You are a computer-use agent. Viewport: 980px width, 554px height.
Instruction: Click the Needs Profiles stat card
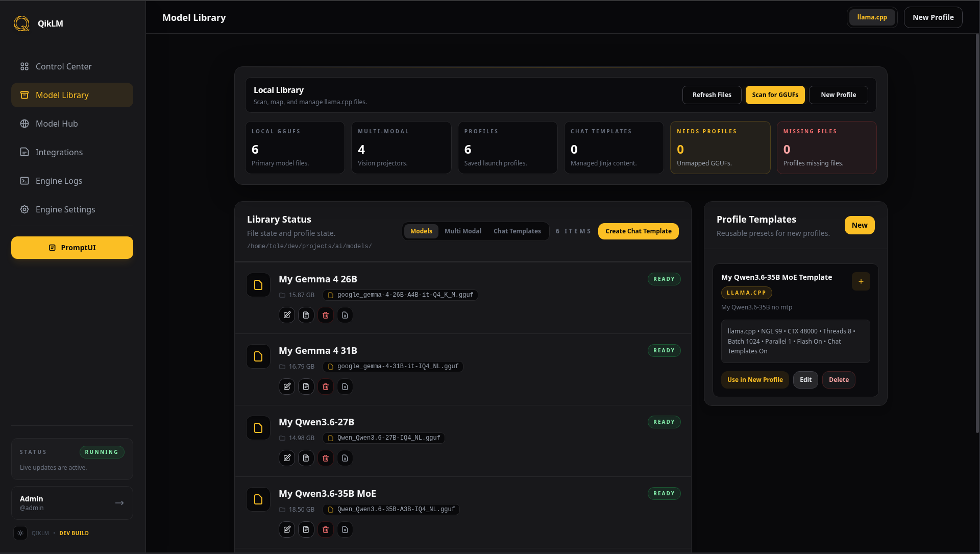click(720, 148)
